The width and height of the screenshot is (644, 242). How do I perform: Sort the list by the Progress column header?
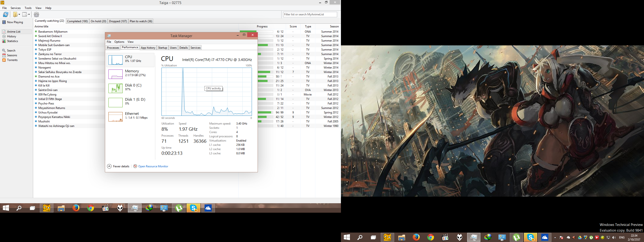262,26
